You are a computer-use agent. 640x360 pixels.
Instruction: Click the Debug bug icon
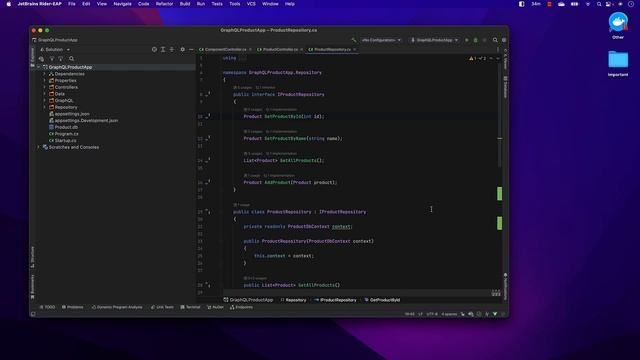(476, 40)
